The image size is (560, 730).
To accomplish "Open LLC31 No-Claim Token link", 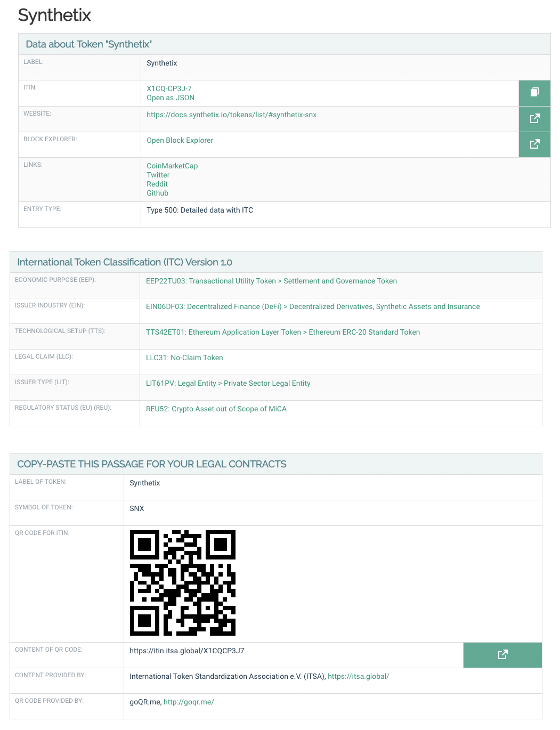I will (184, 358).
